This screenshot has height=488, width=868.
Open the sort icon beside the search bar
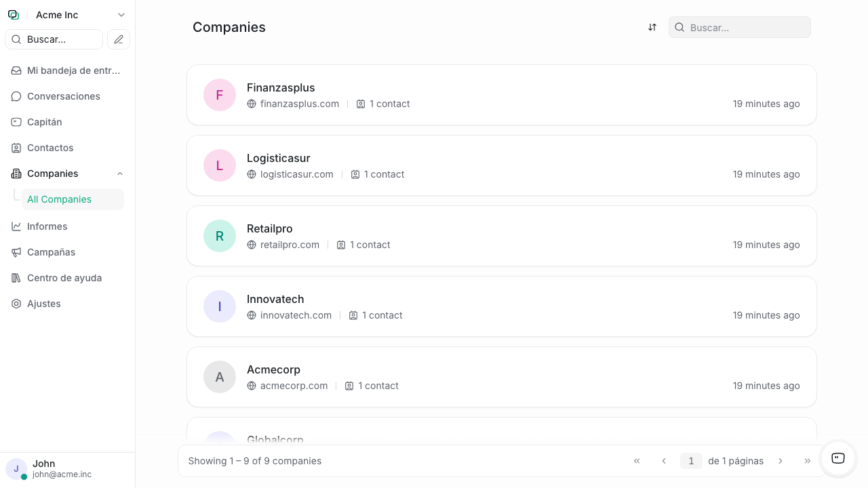(652, 27)
